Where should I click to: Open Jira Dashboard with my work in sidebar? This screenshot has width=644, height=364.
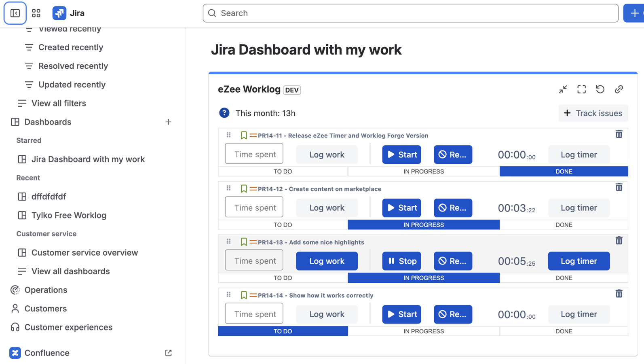(x=88, y=159)
